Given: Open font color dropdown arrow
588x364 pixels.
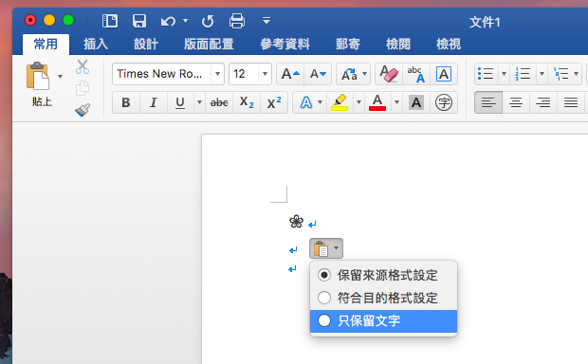Looking at the screenshot, I should coord(396,102).
